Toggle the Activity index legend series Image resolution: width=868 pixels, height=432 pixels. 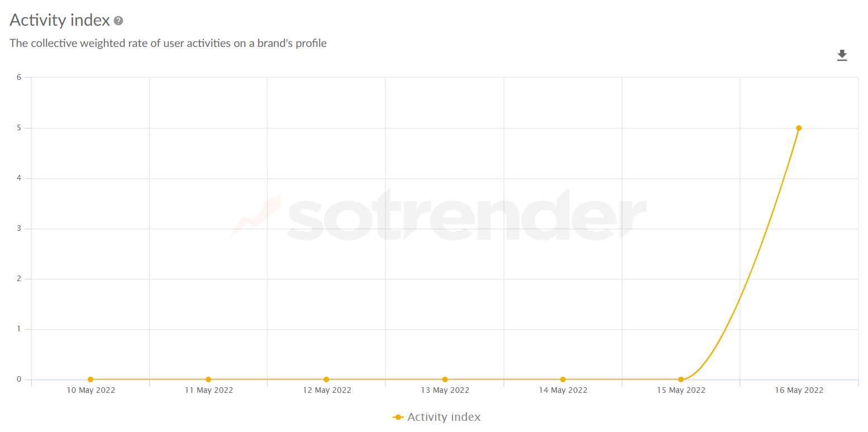click(443, 417)
